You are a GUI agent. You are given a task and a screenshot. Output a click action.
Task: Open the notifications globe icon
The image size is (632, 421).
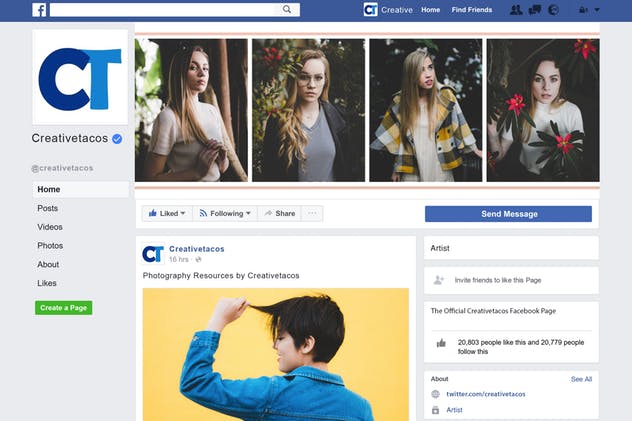pos(553,10)
